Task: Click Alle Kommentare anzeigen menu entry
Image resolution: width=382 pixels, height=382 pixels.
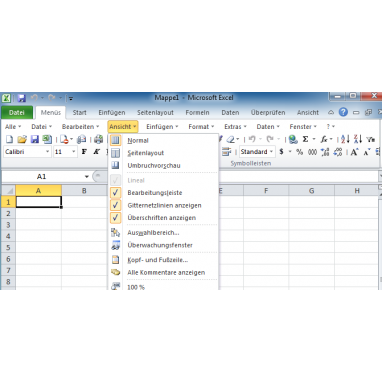Action: 163,273
